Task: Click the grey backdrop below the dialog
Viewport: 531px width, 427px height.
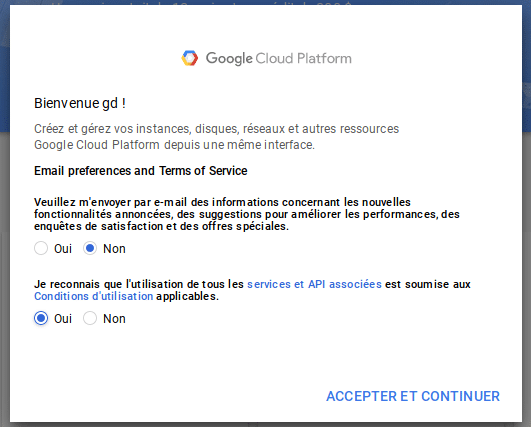Action: 264,425
